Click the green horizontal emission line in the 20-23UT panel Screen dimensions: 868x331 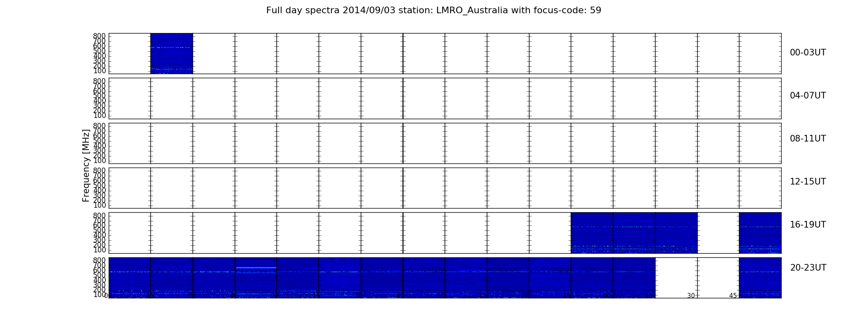pos(256,268)
